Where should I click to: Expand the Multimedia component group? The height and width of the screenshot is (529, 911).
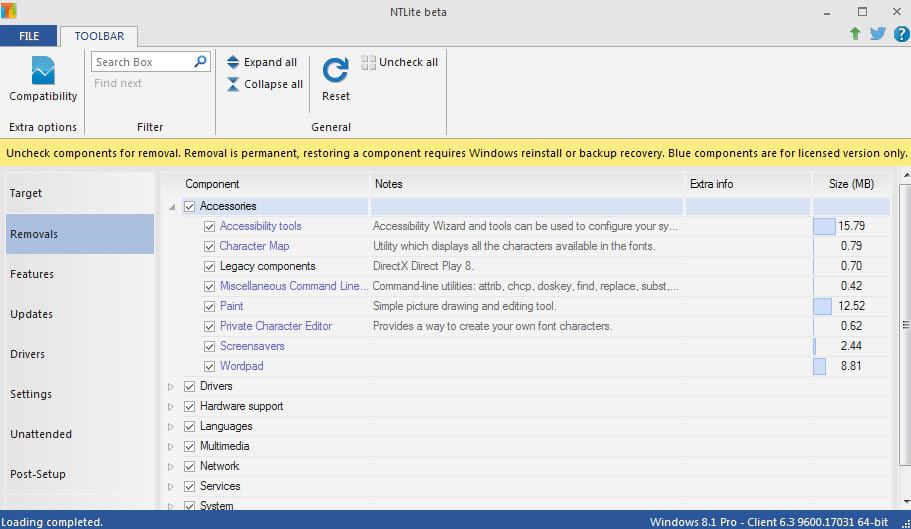pos(171,446)
